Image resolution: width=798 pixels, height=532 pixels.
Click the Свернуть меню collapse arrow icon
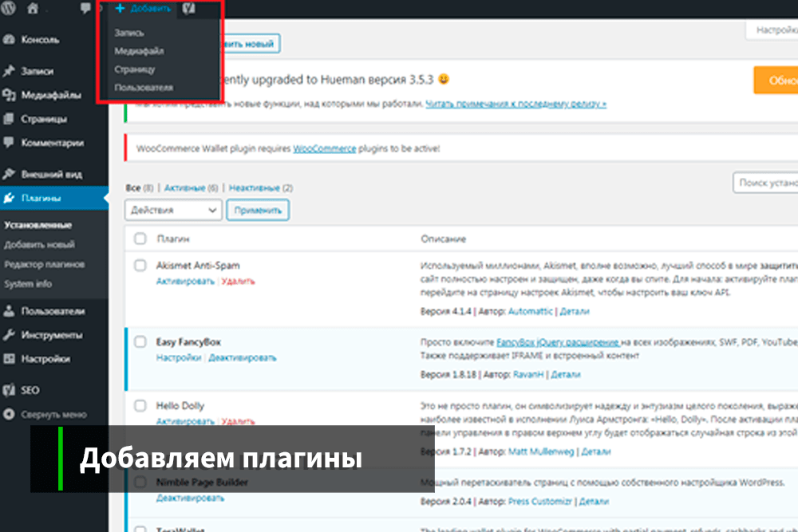point(9,414)
